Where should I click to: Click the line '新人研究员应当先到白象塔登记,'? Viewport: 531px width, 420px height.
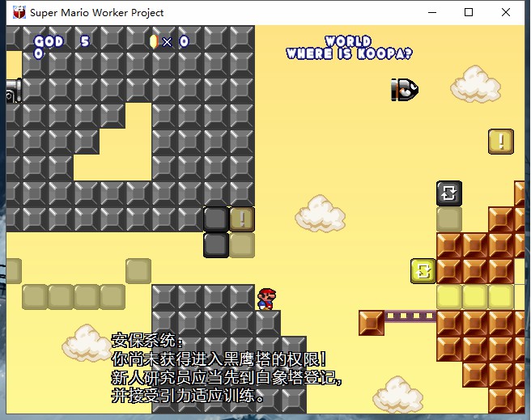226,378
